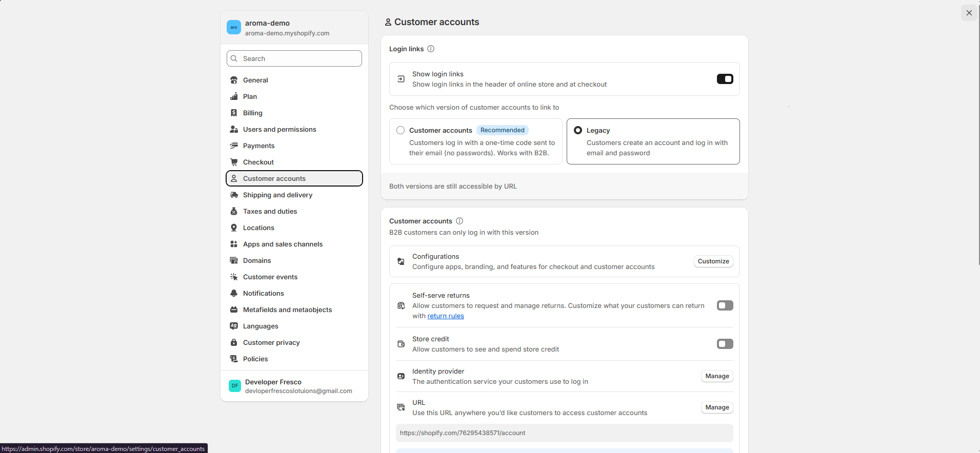Click the Recommended badge
Screen dimensions: 980x453
point(503,130)
